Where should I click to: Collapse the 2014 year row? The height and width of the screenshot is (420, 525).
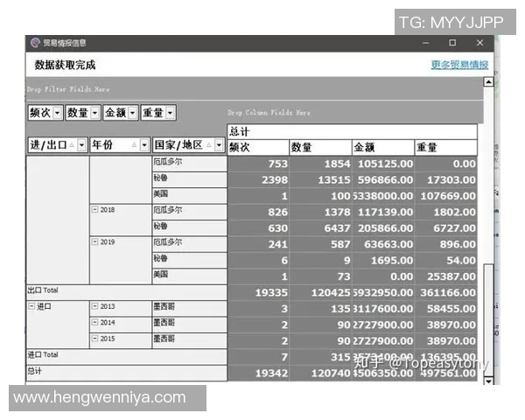95,322
